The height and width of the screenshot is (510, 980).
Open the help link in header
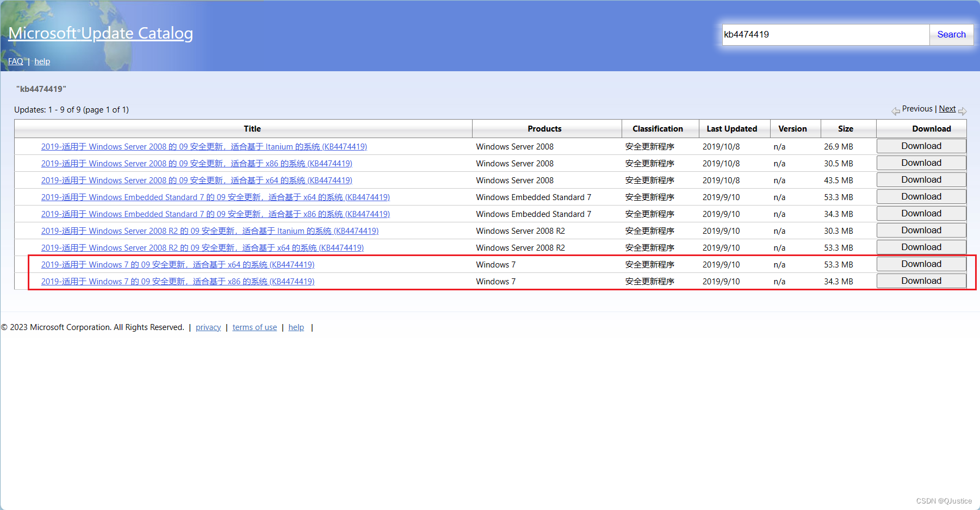42,61
